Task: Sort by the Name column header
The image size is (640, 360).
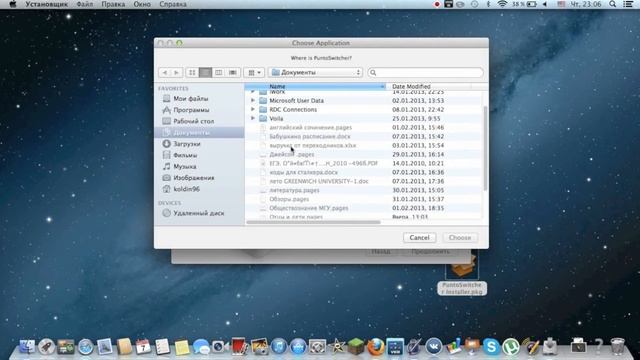Action: (315, 86)
